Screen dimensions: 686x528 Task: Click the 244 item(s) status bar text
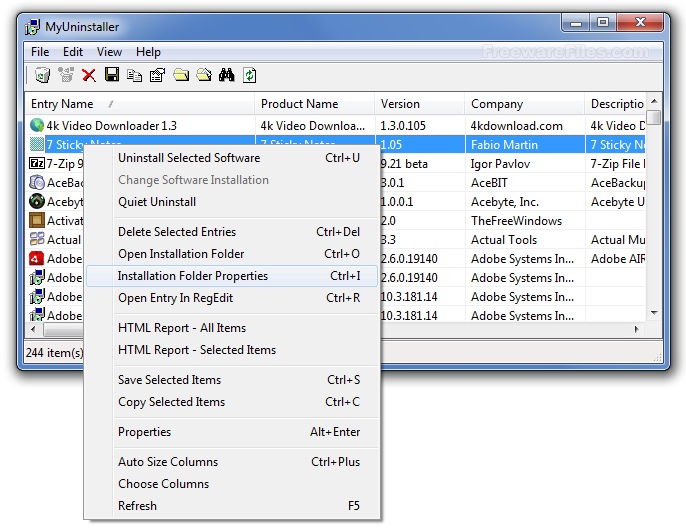click(x=54, y=353)
